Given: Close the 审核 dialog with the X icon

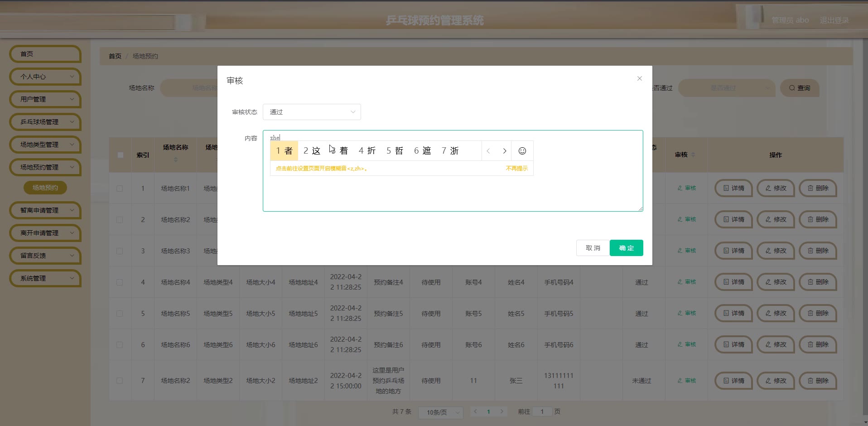Looking at the screenshot, I should [639, 78].
